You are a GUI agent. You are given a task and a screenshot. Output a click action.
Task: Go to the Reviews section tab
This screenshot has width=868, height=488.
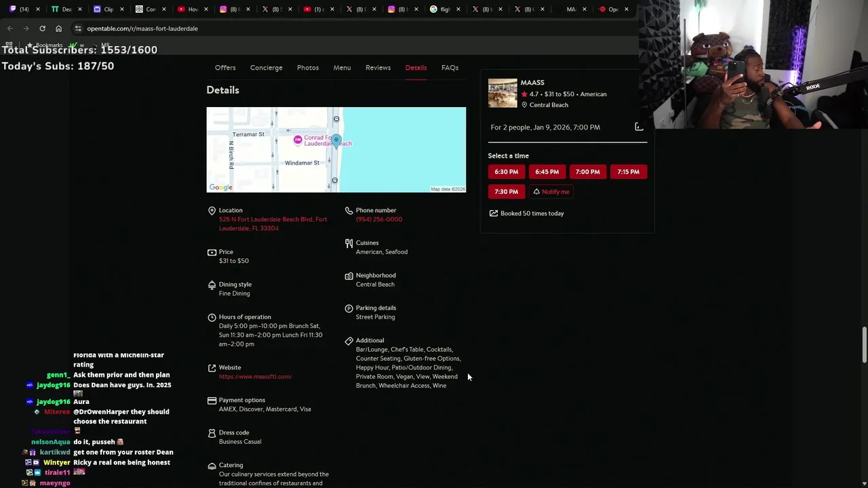(x=378, y=68)
